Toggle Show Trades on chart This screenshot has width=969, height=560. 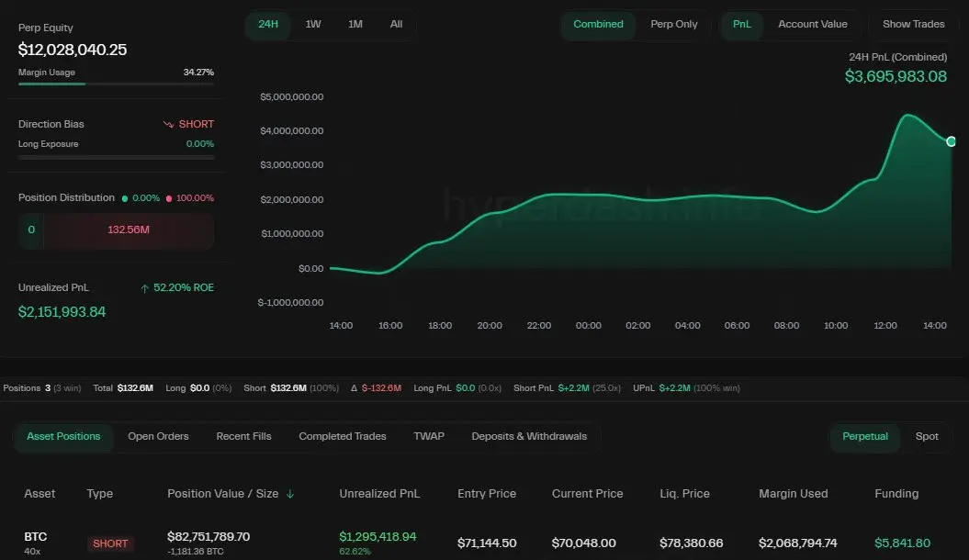point(913,24)
